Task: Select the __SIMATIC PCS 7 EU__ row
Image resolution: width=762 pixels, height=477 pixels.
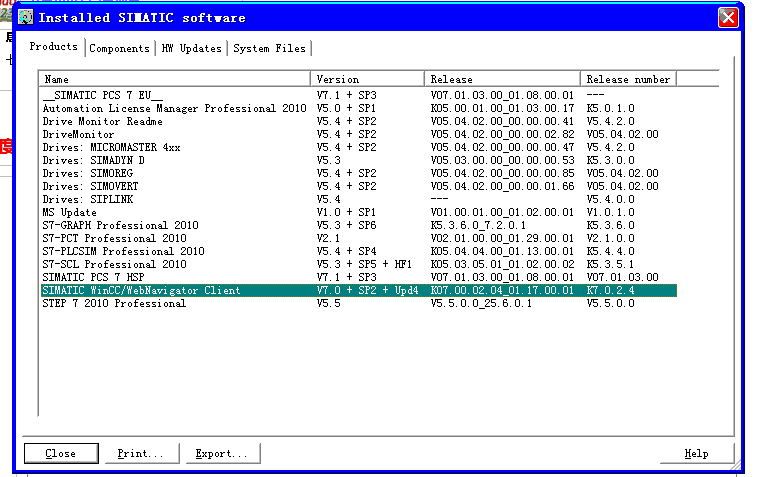Action: click(359, 95)
